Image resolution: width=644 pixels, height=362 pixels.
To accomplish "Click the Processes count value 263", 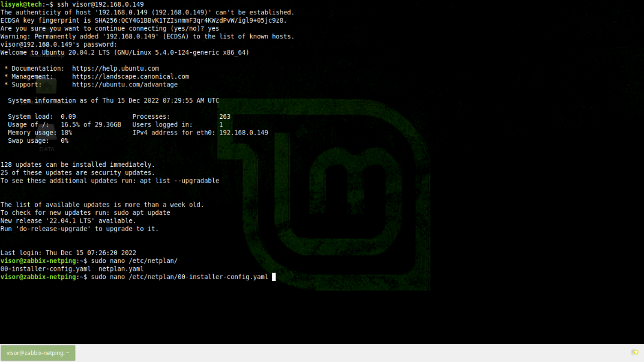I will [x=224, y=116].
